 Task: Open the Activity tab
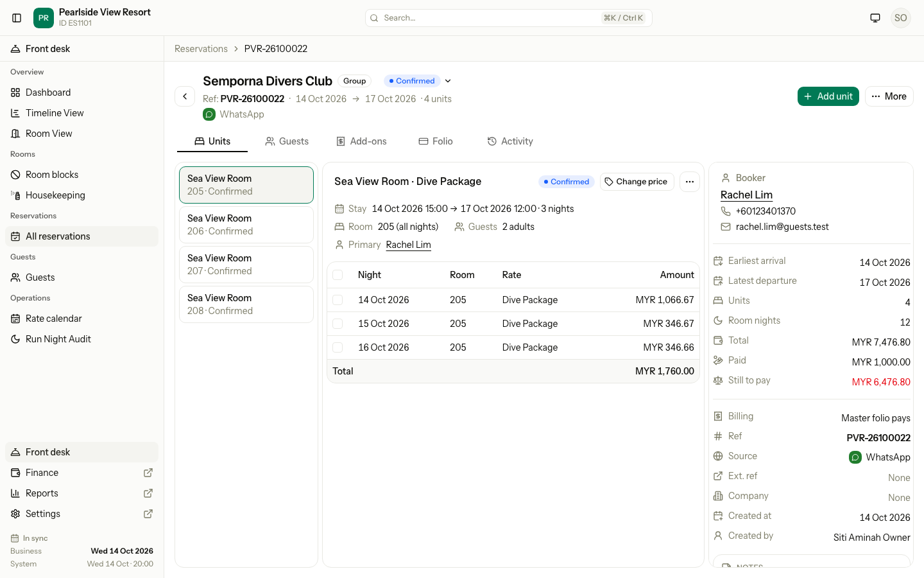[x=510, y=141]
